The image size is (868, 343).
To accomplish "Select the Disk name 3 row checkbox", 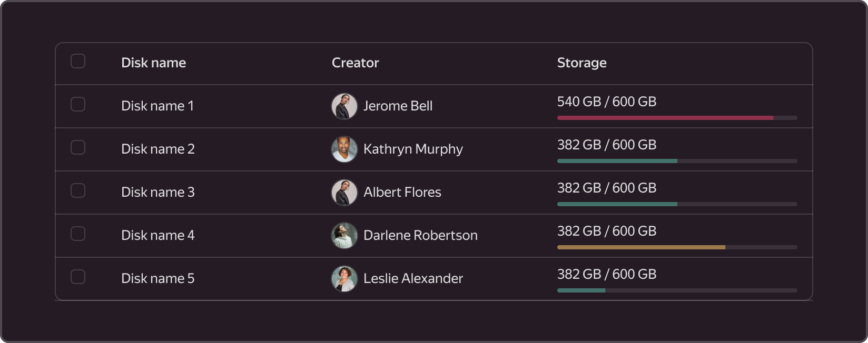I will pyautogui.click(x=78, y=190).
